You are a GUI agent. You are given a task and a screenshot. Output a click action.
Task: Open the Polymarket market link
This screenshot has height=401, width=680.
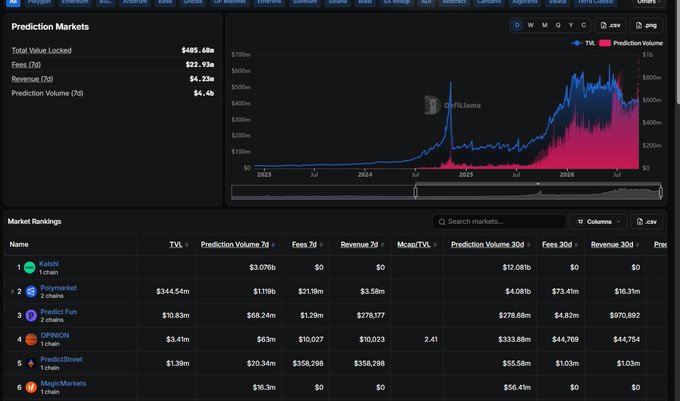pyautogui.click(x=58, y=288)
